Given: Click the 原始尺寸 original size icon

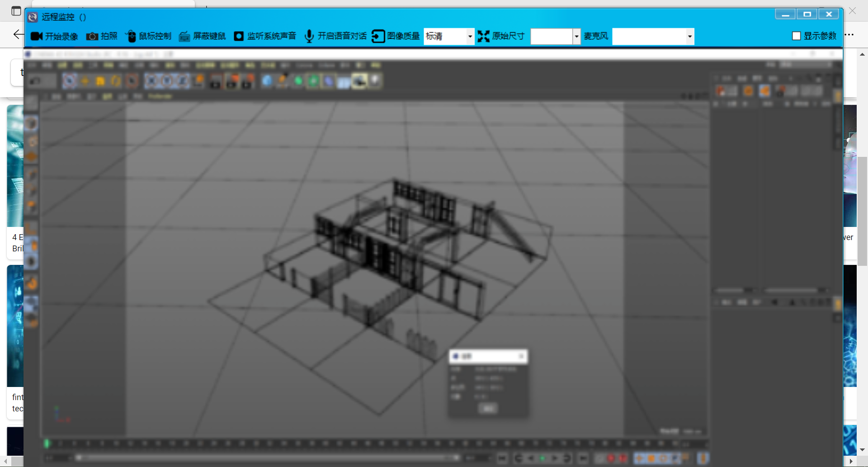Looking at the screenshot, I should coord(483,36).
